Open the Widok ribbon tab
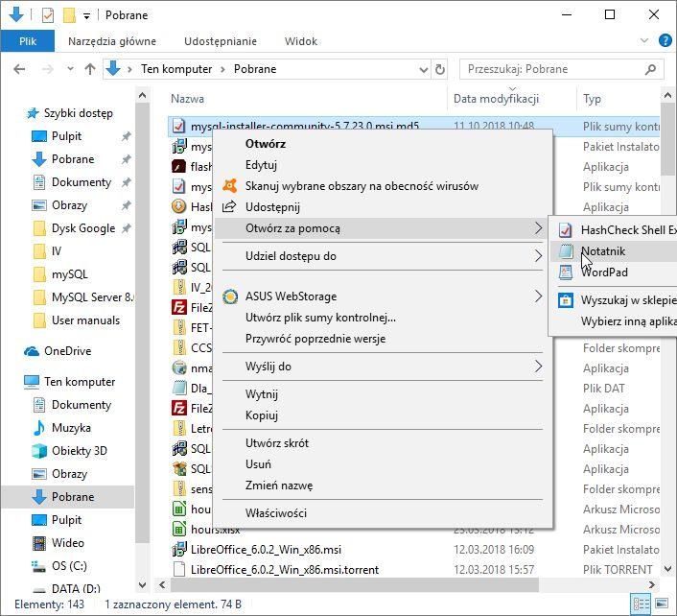The height and width of the screenshot is (616, 677). tap(301, 41)
